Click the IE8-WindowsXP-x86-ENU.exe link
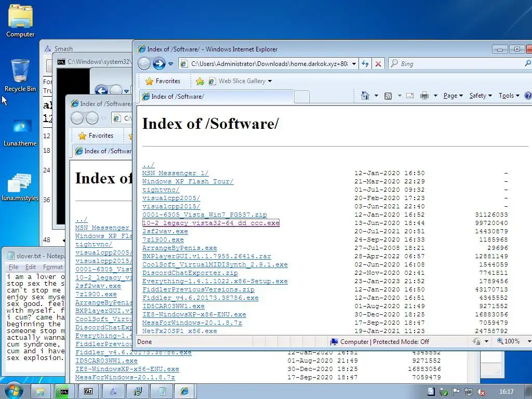The image size is (532, 399). coord(194,314)
